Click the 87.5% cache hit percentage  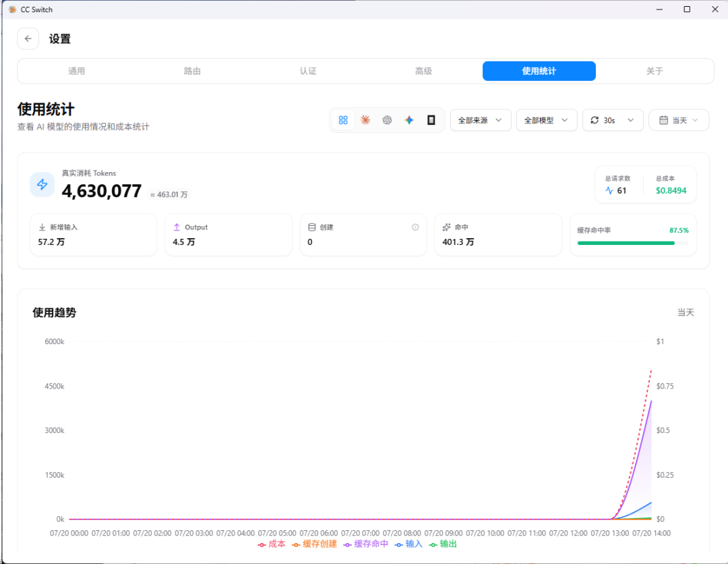point(679,231)
